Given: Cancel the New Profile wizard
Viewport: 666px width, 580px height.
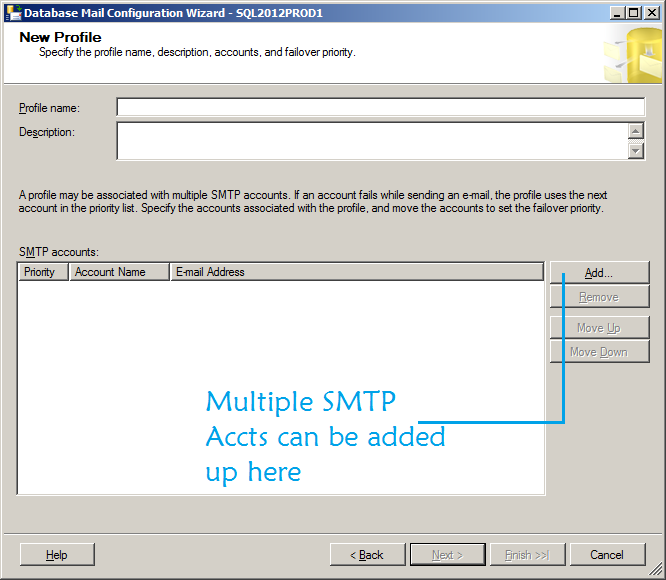Looking at the screenshot, I should point(607,555).
